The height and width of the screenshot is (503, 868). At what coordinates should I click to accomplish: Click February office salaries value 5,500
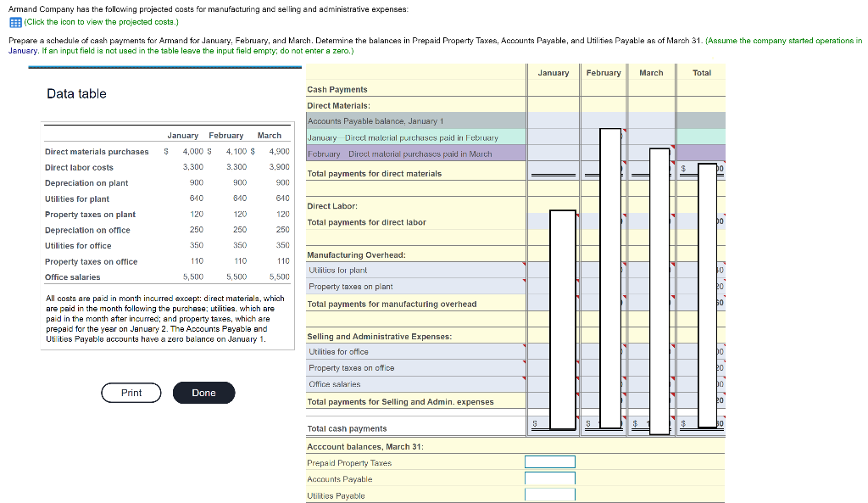pos(236,277)
